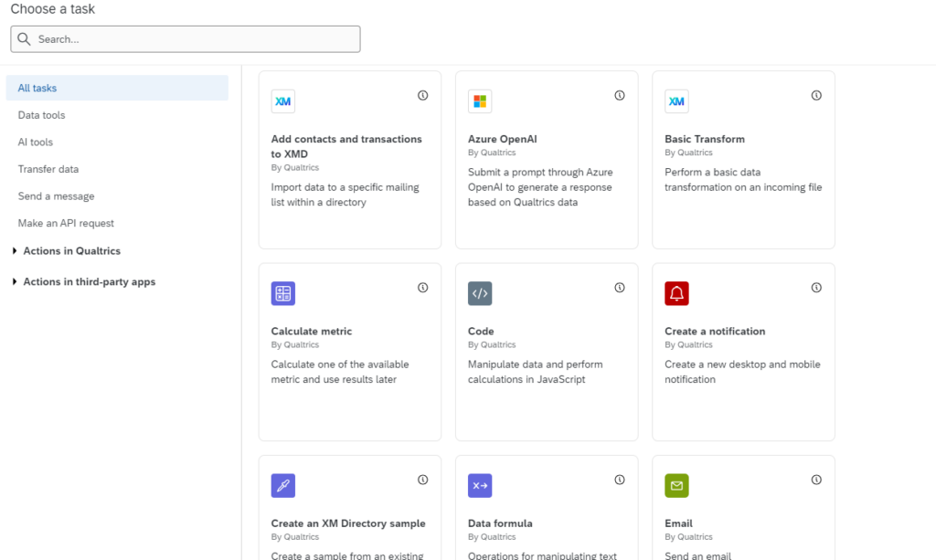Image resolution: width=936 pixels, height=560 pixels.
Task: Select the Data formula icon
Action: click(x=480, y=485)
